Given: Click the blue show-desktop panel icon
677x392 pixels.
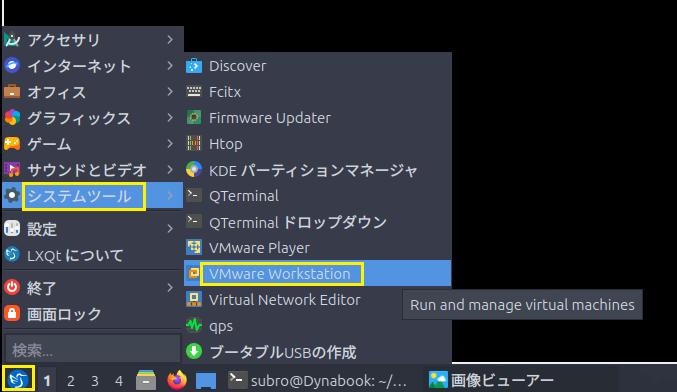Looking at the screenshot, I should tap(206, 381).
